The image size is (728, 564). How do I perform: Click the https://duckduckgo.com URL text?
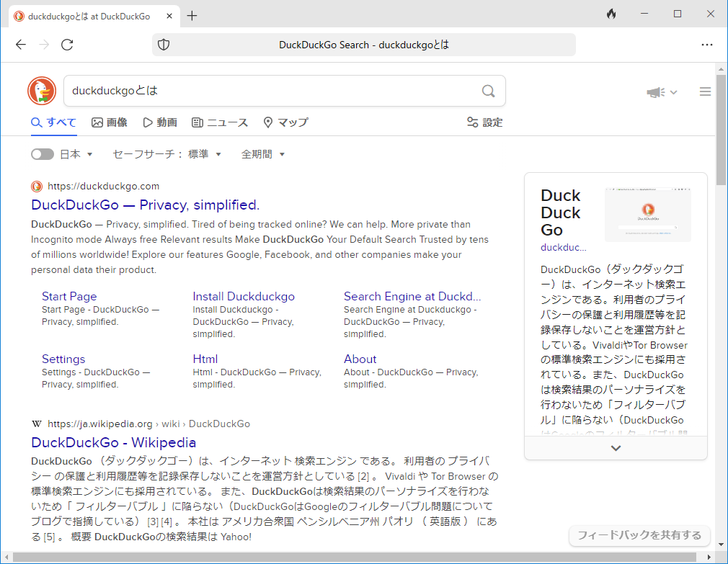(104, 187)
